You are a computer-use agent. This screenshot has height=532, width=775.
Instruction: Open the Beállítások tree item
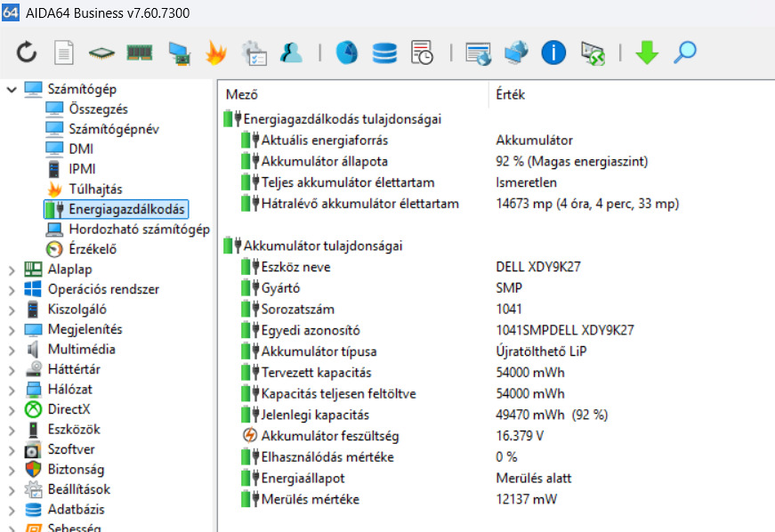(x=68, y=489)
